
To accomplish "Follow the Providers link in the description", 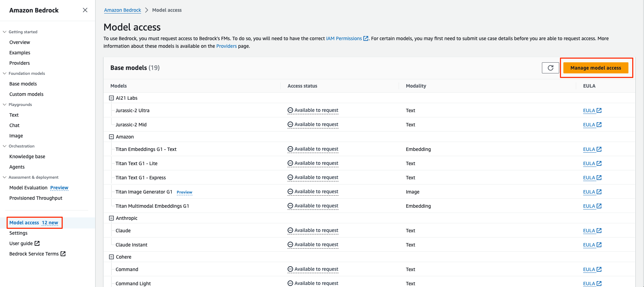I will (226, 46).
